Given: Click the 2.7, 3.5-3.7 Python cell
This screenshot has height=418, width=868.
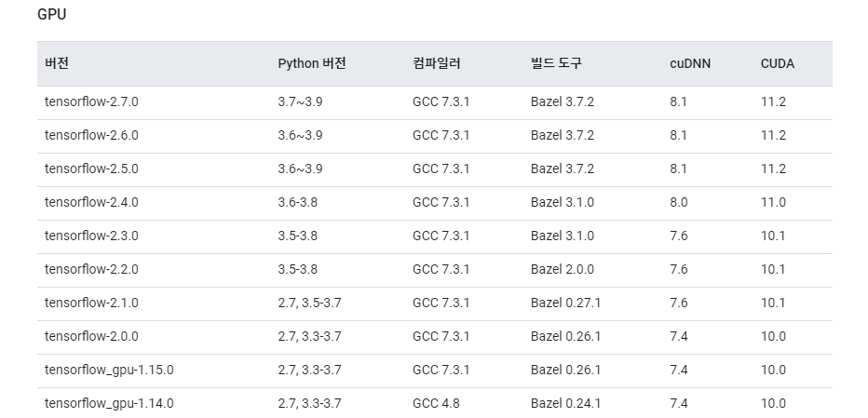Looking at the screenshot, I should 309,303.
